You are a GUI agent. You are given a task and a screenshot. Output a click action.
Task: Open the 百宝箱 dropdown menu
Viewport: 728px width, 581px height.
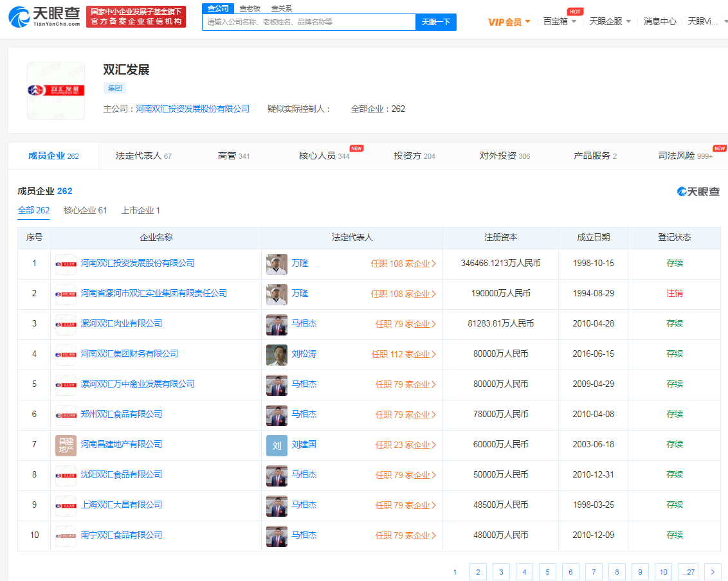560,21
